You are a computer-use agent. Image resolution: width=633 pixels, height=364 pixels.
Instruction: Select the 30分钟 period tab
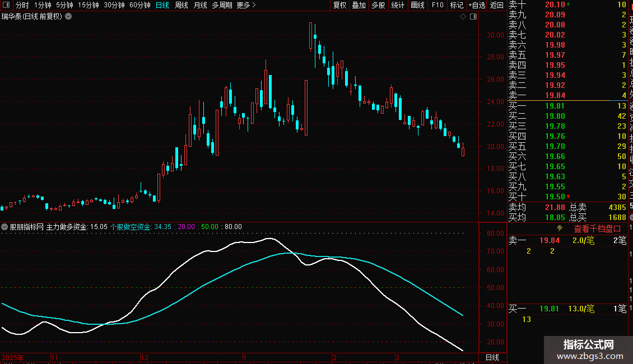pos(114,5)
